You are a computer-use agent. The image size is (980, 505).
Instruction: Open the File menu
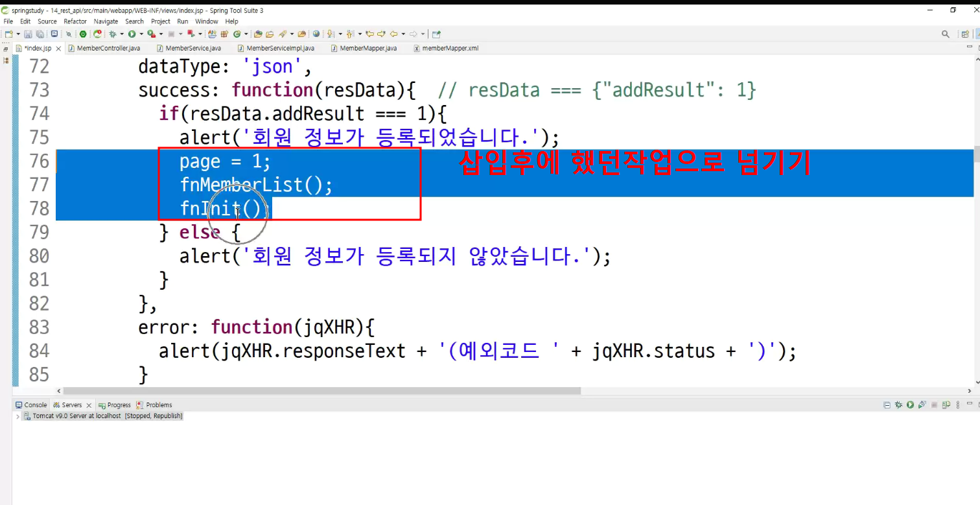click(x=8, y=21)
